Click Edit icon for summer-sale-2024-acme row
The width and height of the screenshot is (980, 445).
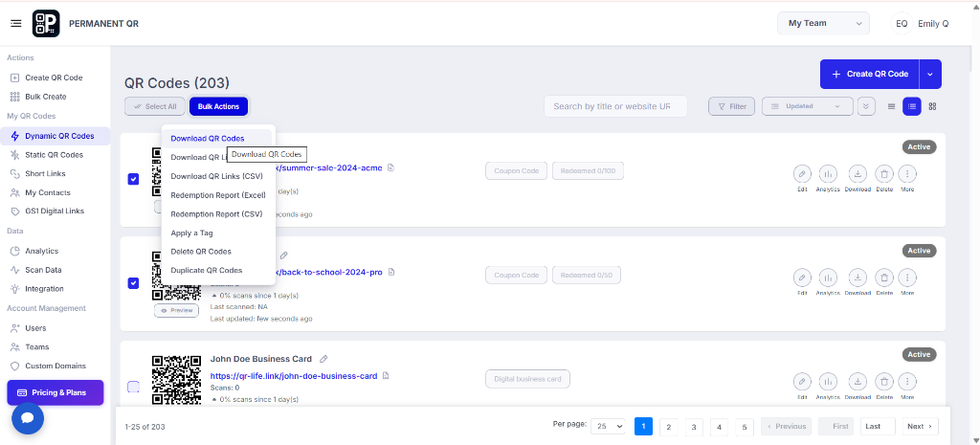[802, 174]
